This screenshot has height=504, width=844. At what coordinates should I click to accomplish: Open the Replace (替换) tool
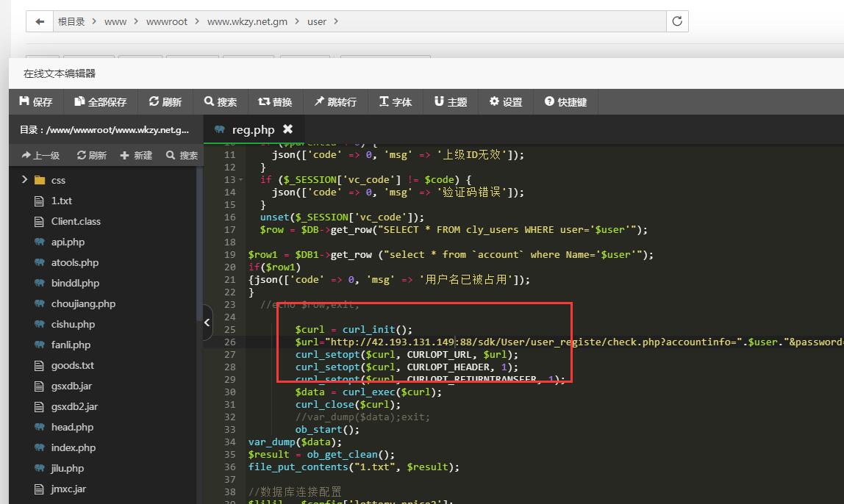[x=275, y=102]
